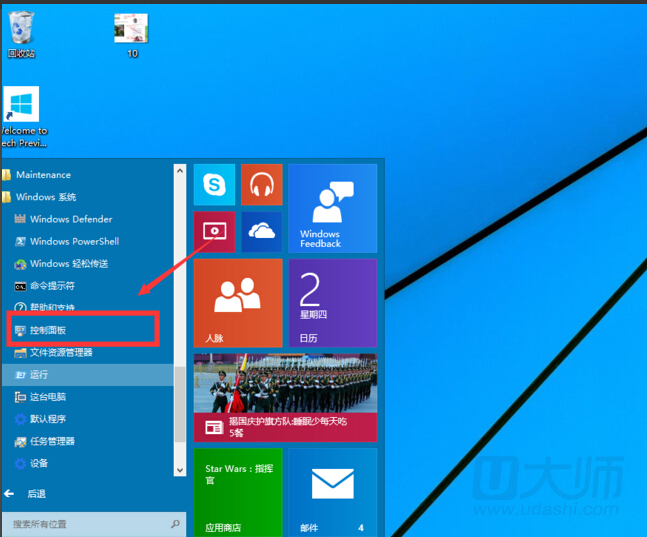The height and width of the screenshot is (537, 647).
Task: Open the Calendar (日历) tile
Action: coord(332,303)
